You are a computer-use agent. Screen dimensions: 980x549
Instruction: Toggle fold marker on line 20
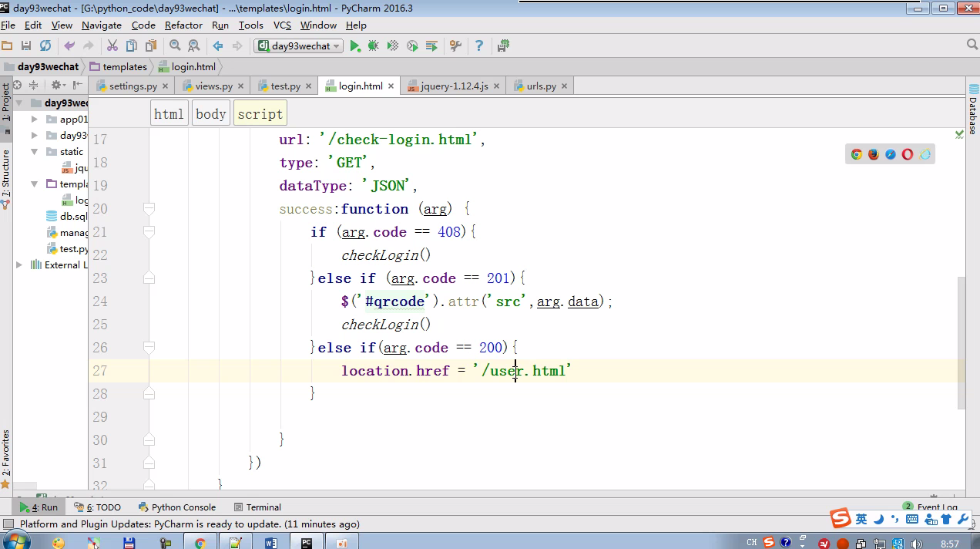click(x=149, y=209)
